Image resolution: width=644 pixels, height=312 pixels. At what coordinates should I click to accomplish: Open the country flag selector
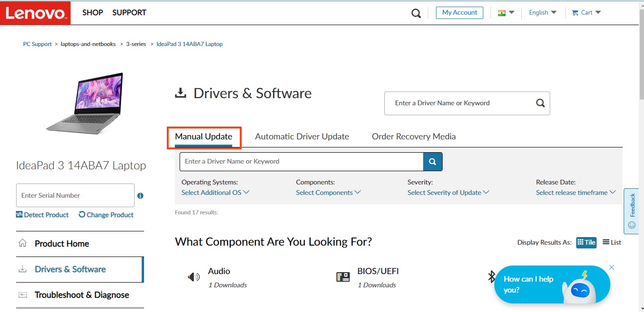tap(506, 13)
